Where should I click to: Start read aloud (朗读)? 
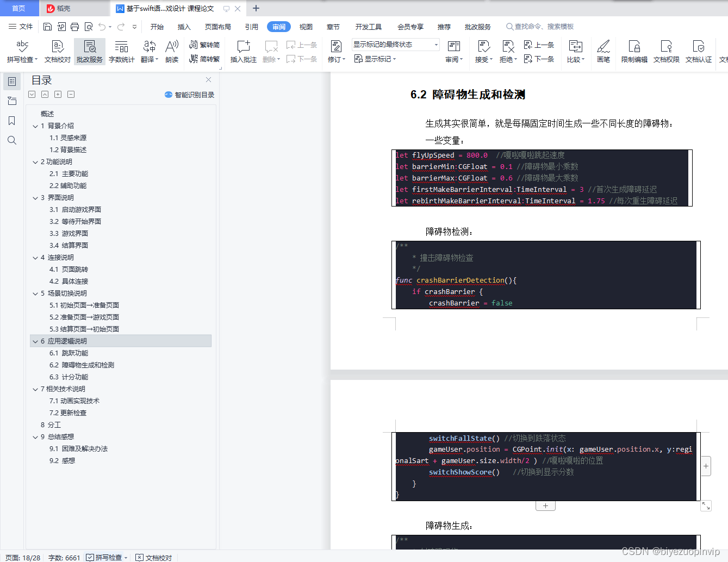click(x=172, y=52)
